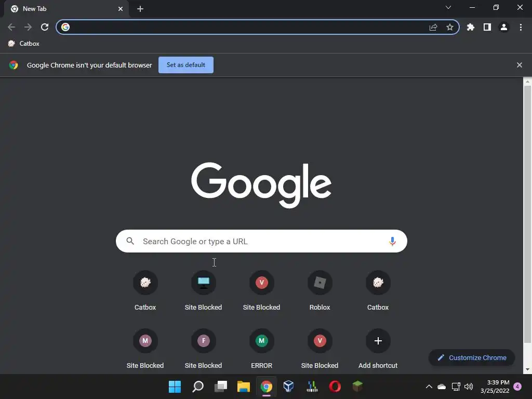Open the Roblox shortcut tile
532x399 pixels.
(x=320, y=291)
